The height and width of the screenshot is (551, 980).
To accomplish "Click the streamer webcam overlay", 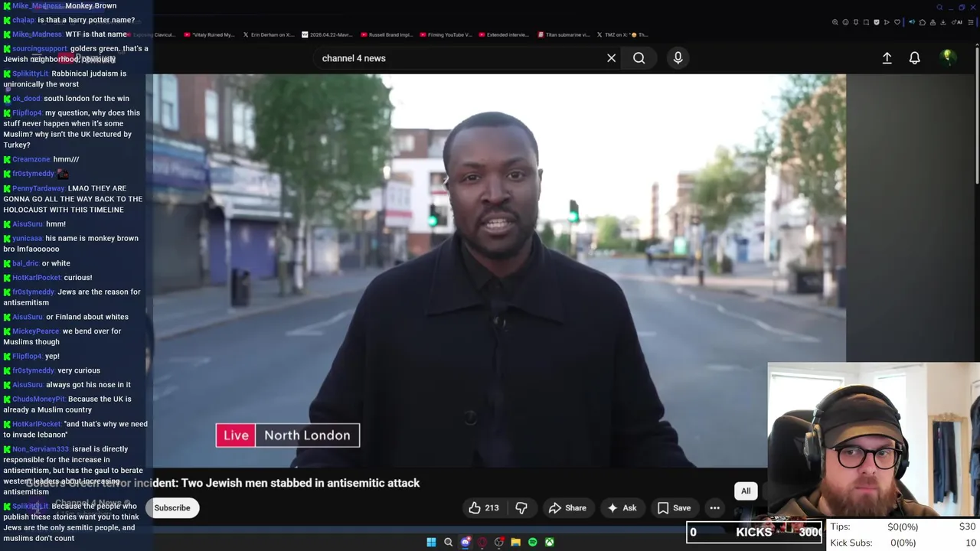I will [x=874, y=440].
